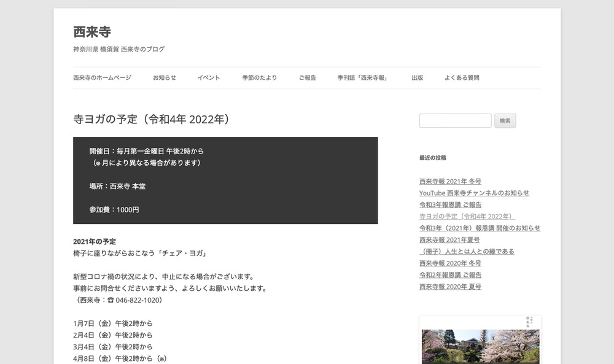Open 令和3年（2021年）報恩講 開催のお知らせ link
This screenshot has height=364, width=614.
(x=480, y=228)
